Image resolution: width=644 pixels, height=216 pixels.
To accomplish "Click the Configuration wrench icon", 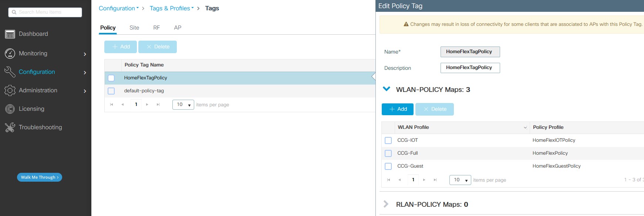I will [10, 72].
